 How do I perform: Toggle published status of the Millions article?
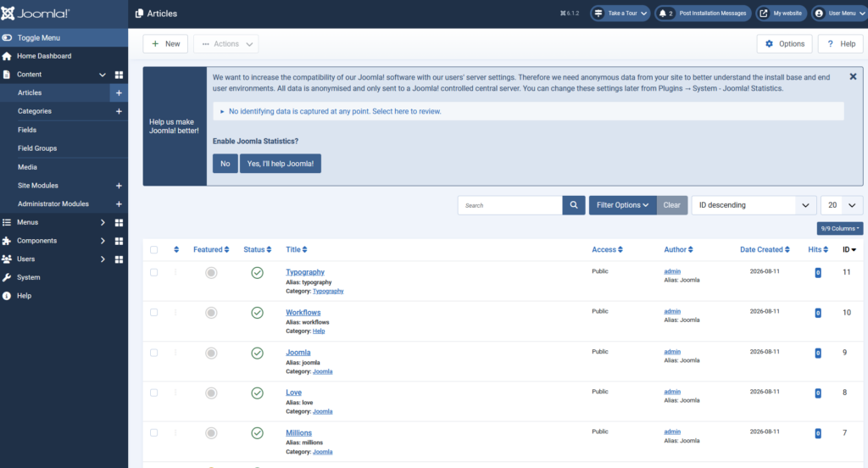(x=258, y=433)
